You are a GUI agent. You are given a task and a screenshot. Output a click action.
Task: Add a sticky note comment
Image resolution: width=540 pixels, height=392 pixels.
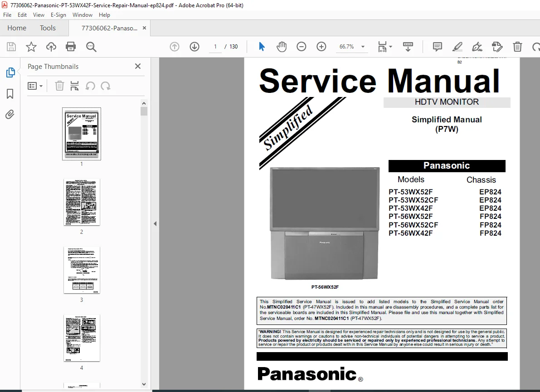[438, 47]
